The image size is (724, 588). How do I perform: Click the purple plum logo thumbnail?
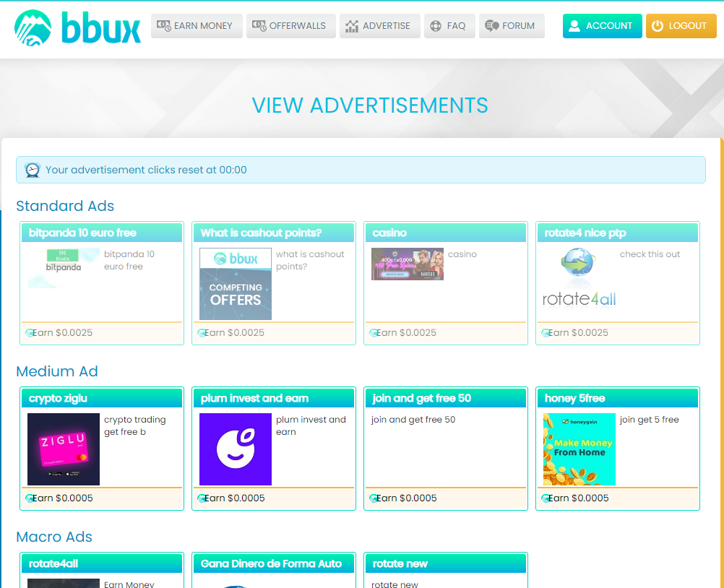236,449
